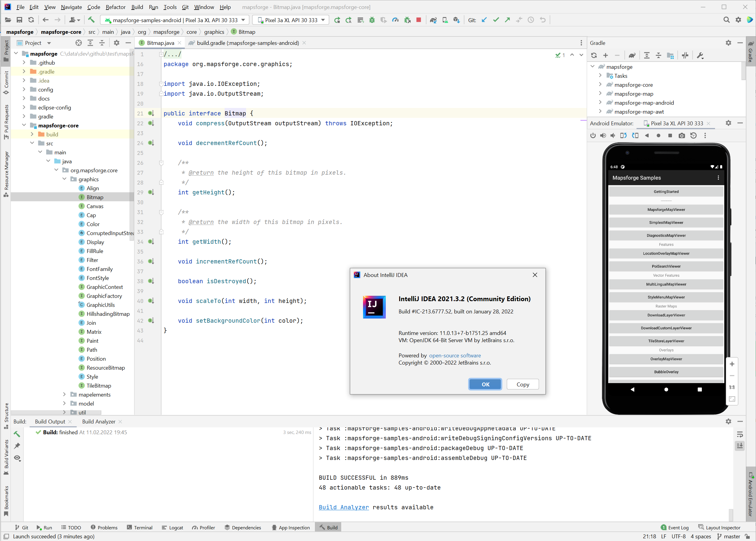Toggle soft-wrap in Build Output panel

[740, 434]
